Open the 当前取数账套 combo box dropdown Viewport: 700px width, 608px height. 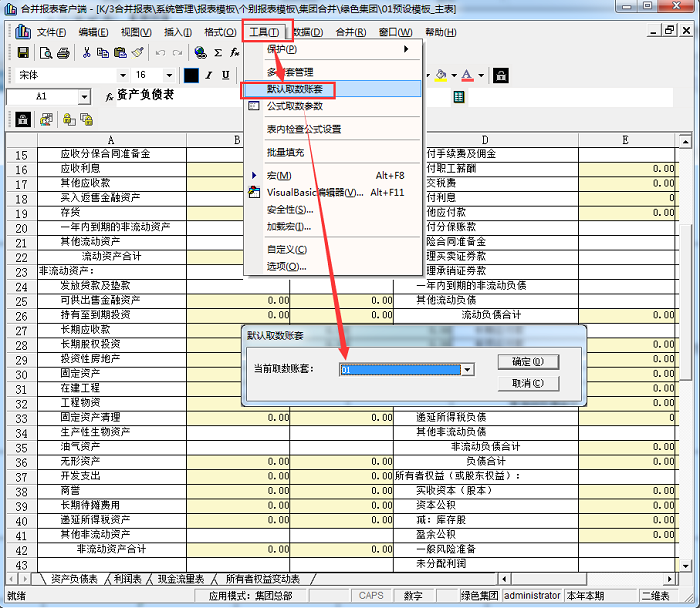(467, 369)
